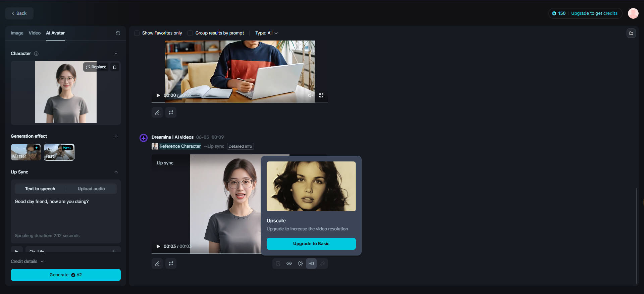Click 'Upgrade to increase the video resolution' text

(307, 229)
